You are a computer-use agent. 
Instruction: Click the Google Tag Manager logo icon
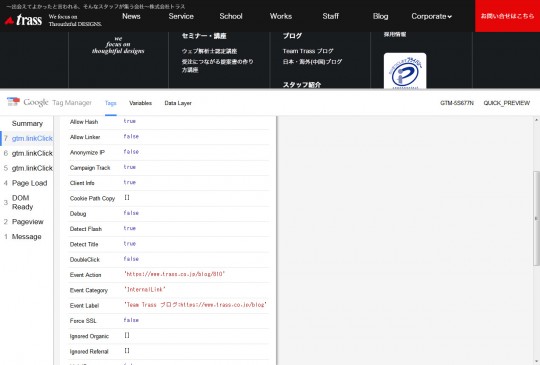pos(13,102)
